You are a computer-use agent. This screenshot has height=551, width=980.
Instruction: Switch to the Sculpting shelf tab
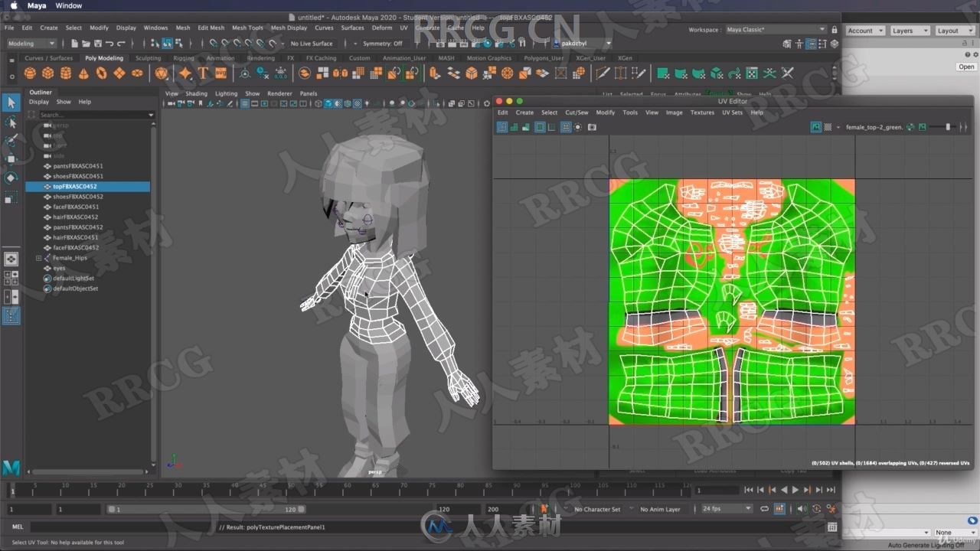148,58
